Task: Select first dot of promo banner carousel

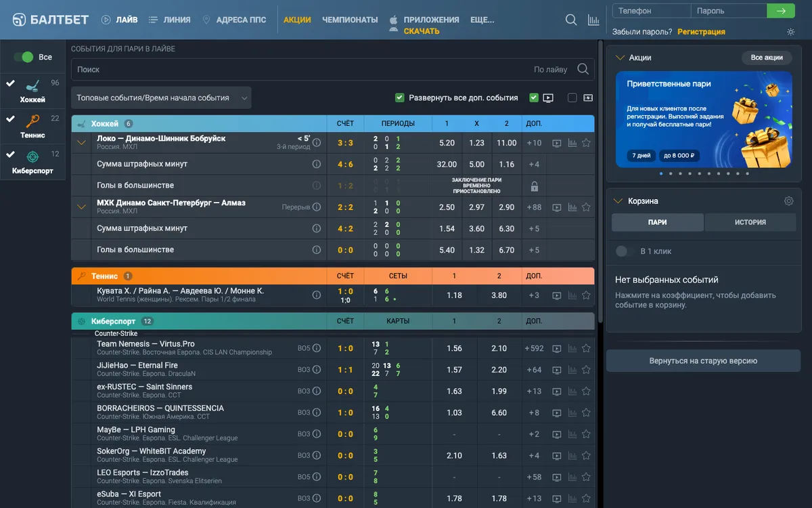Action: (661, 173)
